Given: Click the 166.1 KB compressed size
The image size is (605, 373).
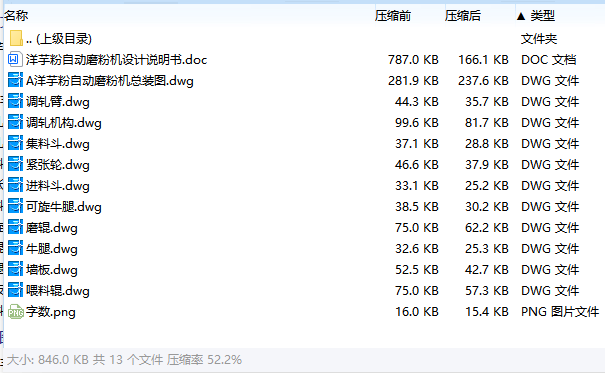Looking at the screenshot, I should pos(483,60).
